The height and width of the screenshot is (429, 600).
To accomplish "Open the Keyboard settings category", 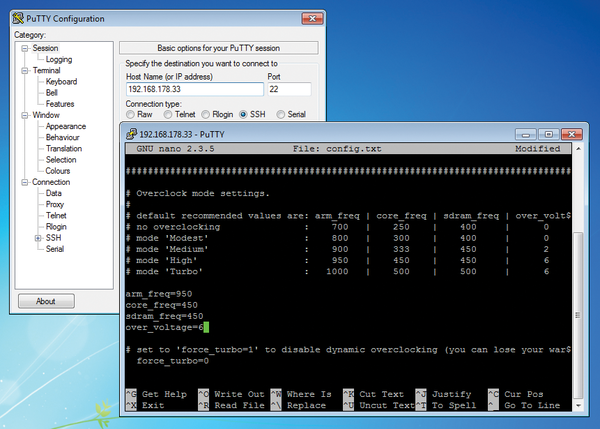I will 61,82.
